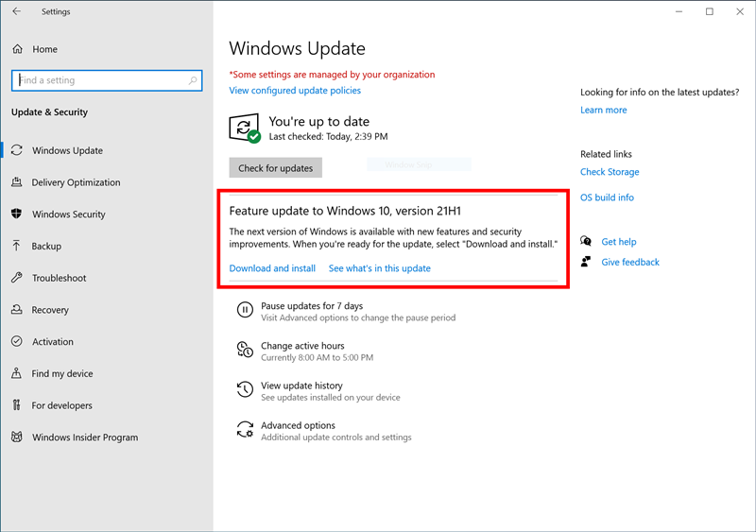Click the Home house icon
Viewport: 756px width, 532px height.
coord(17,49)
